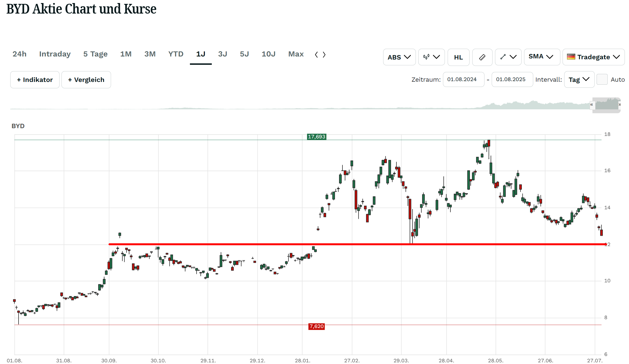Switch to the Intraday tab

click(x=55, y=54)
